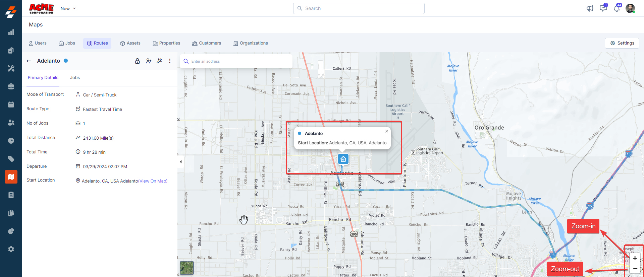Select the highlighted Maps sidebar icon
This screenshot has width=644, height=277.
[x=11, y=177]
